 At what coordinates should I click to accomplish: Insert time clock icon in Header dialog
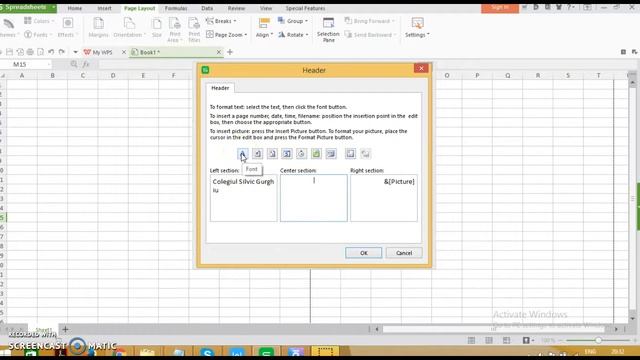tap(301, 153)
